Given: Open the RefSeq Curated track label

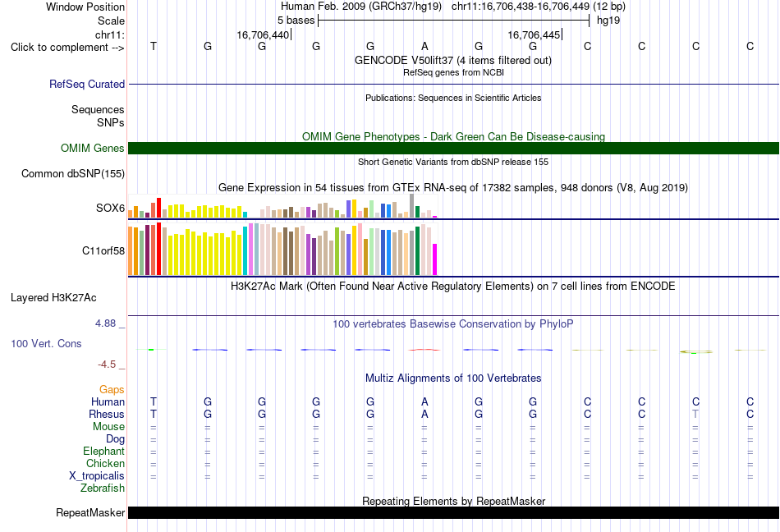Looking at the screenshot, I should [87, 84].
